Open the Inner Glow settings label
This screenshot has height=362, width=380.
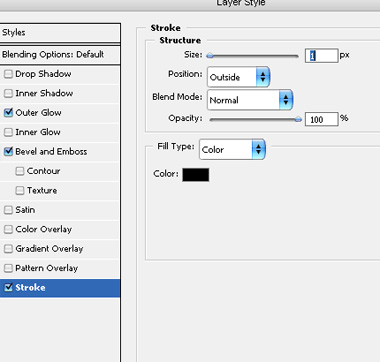[x=38, y=132]
